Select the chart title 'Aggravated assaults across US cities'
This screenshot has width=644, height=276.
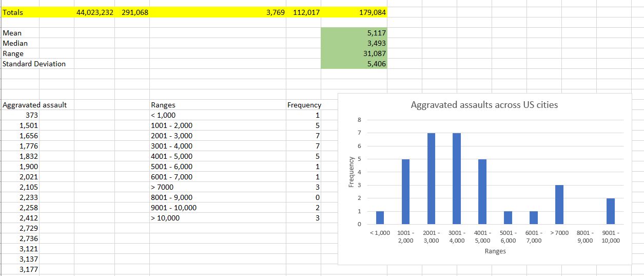(484, 105)
